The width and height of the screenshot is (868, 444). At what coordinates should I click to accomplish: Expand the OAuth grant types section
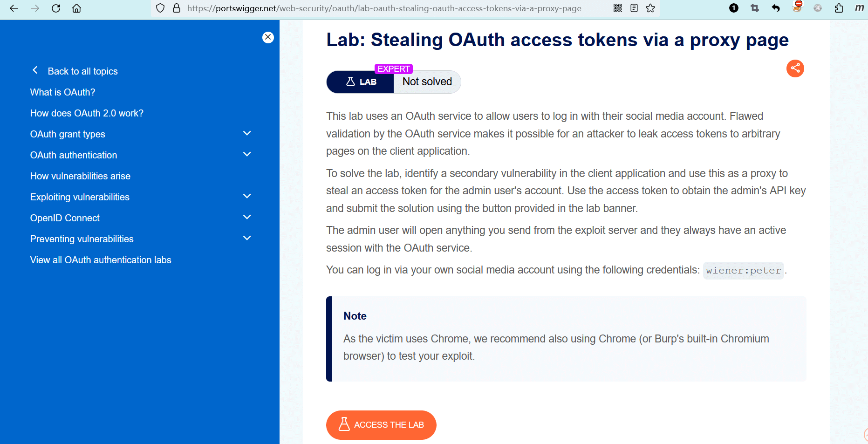coord(247,134)
